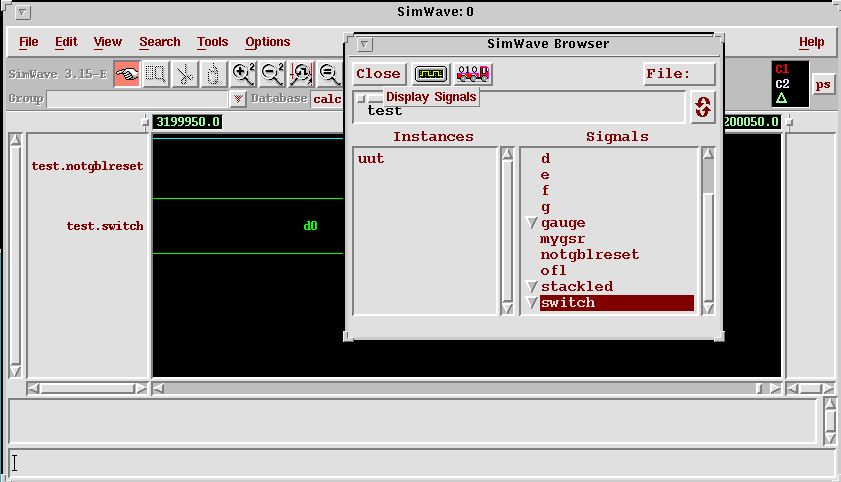The width and height of the screenshot is (841, 482).
Task: Click the zoom out magnifier icon
Action: tap(272, 74)
